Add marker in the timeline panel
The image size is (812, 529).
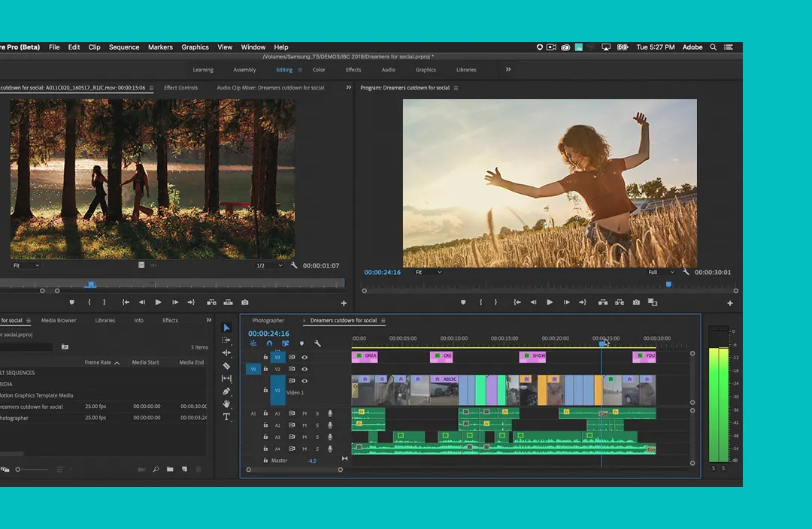coord(301,343)
